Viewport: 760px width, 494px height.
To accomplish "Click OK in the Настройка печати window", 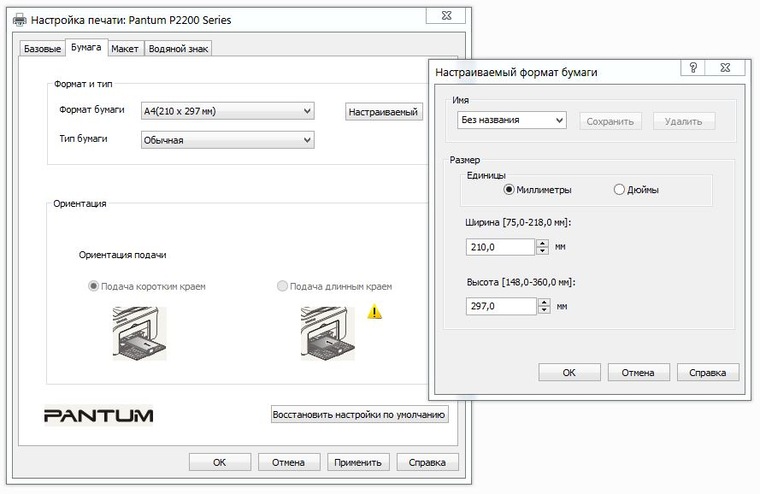I will pos(220,462).
